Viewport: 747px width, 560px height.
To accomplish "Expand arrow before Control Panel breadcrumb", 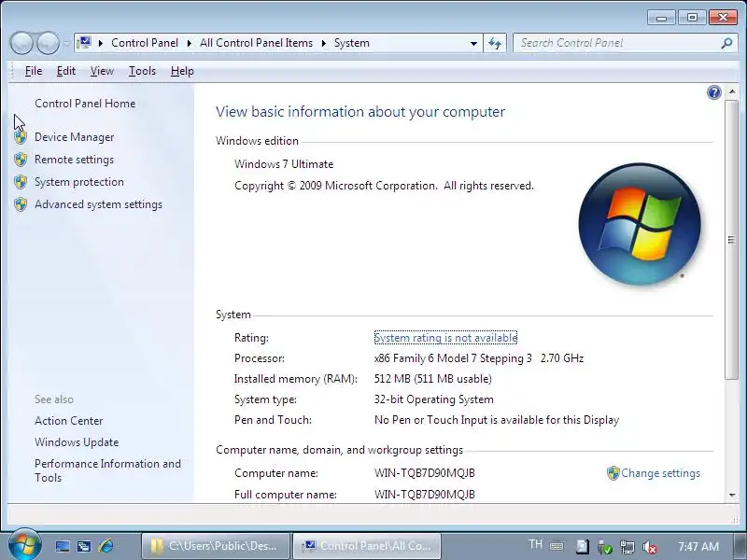I will click(101, 43).
